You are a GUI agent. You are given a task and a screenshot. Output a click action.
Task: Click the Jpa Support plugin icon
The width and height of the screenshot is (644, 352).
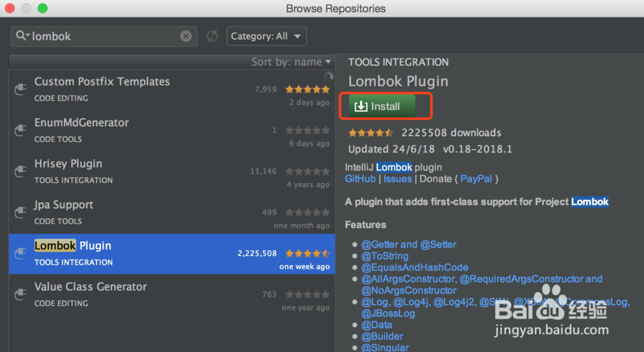20,212
